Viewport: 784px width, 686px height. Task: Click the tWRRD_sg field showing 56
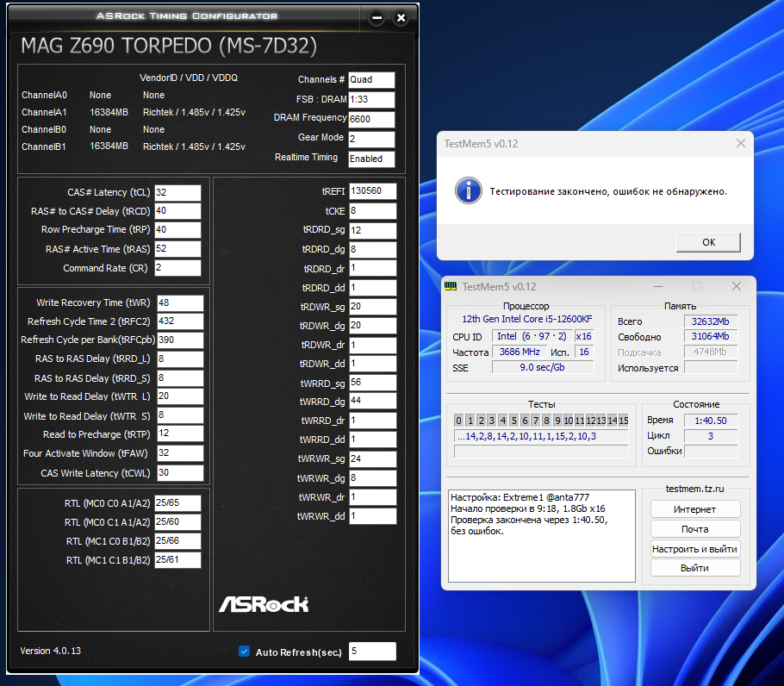click(372, 383)
